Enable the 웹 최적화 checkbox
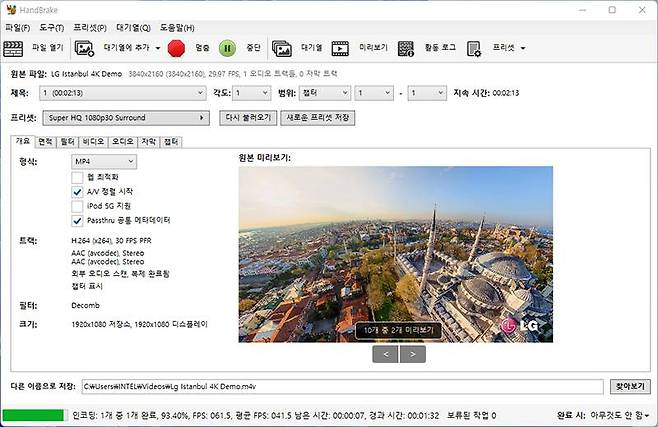 point(77,177)
